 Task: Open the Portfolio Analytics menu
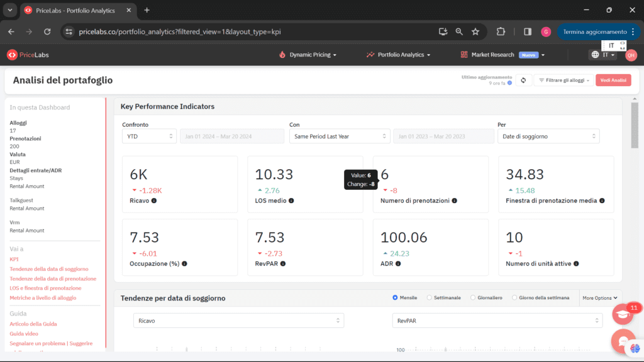(399, 55)
